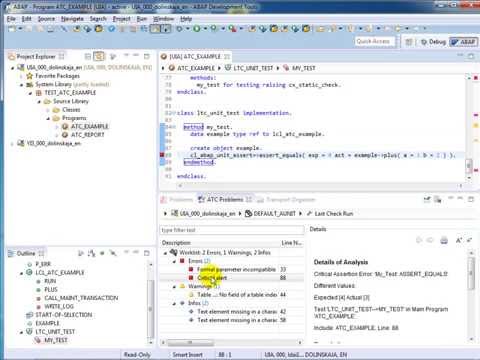Click the ATC Problems view toolbar first icon
Screen dimensions: 480x360
pyautogui.click(x=427, y=200)
